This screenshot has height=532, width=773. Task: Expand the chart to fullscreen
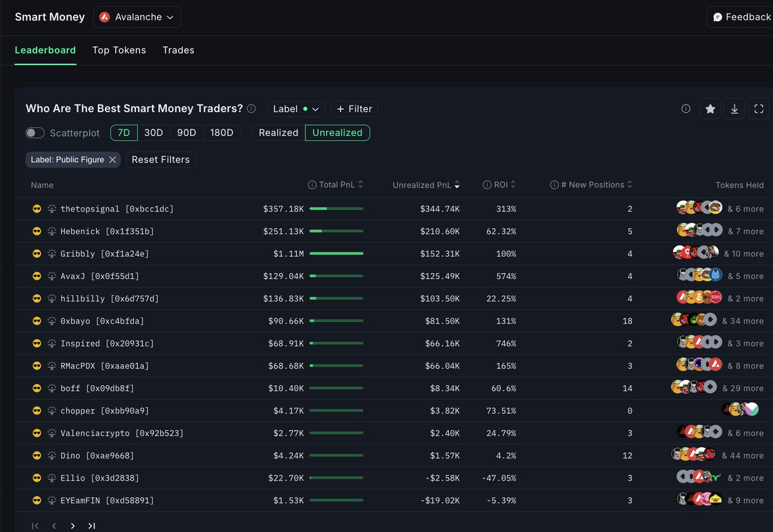759,109
